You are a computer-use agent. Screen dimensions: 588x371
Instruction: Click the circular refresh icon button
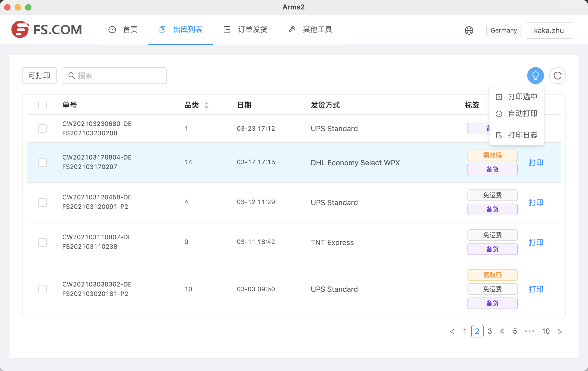tap(557, 76)
